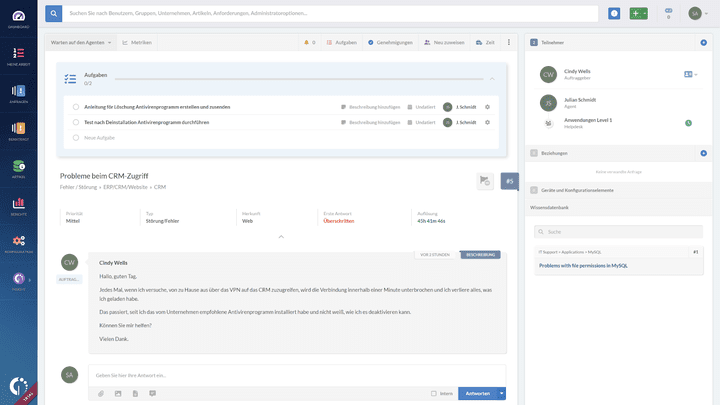Mark 'Anleitung für Löschung Antivirenprogramm' task done
The width and height of the screenshot is (720, 405).
tap(76, 106)
